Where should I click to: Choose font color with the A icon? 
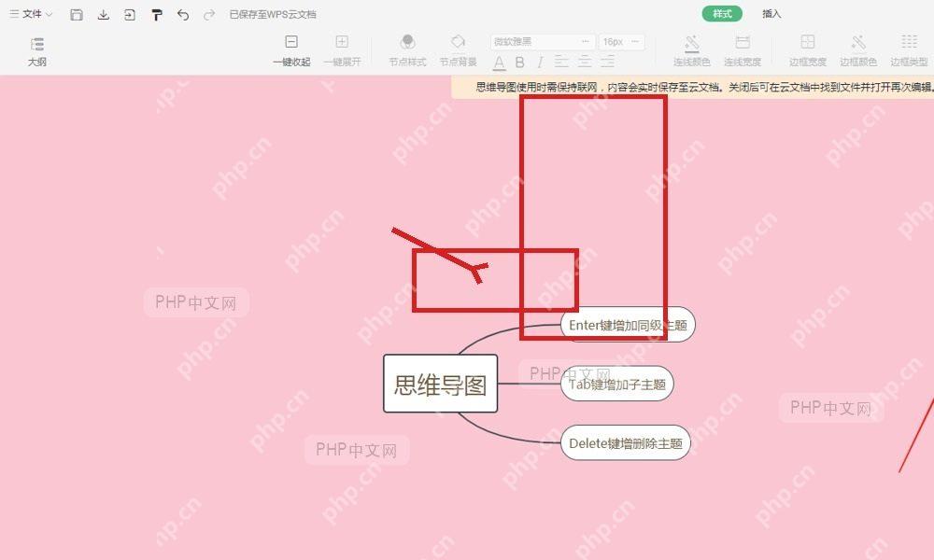pyautogui.click(x=499, y=62)
